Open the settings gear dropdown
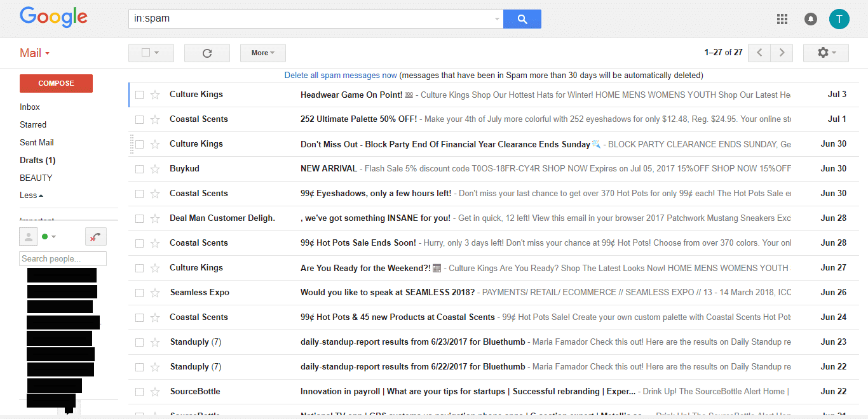Screen dimensions: 868x419 coord(825,53)
